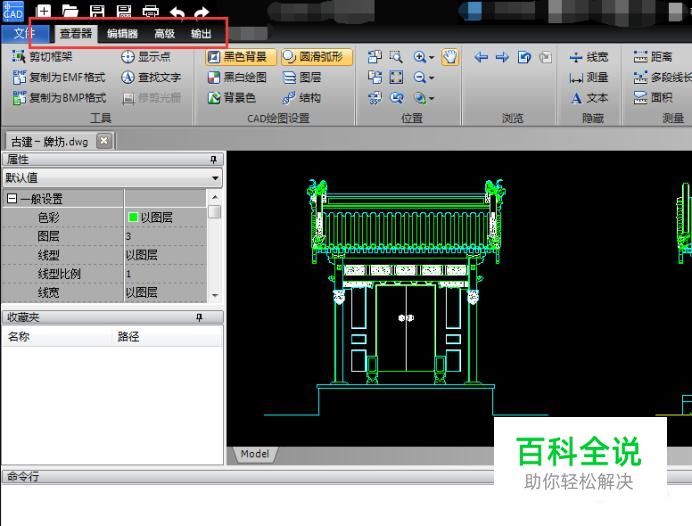Open the 图层 layers dialog
The image size is (692, 526).
click(x=301, y=77)
